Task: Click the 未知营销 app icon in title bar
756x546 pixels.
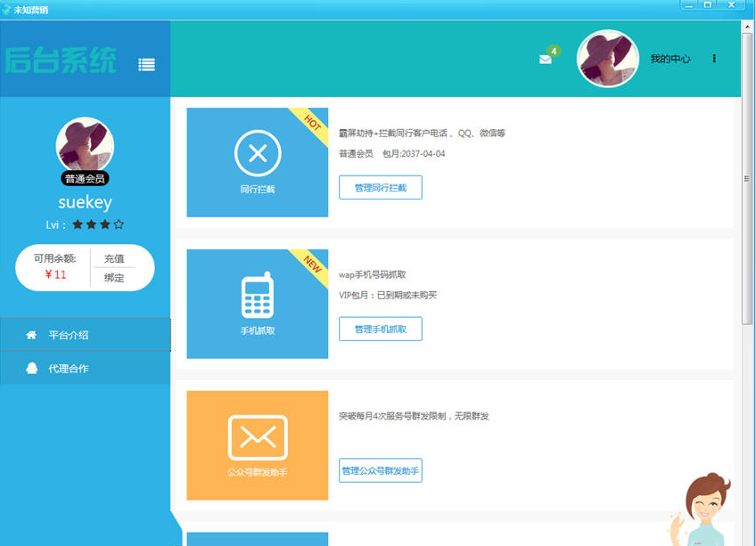Action: click(5, 9)
